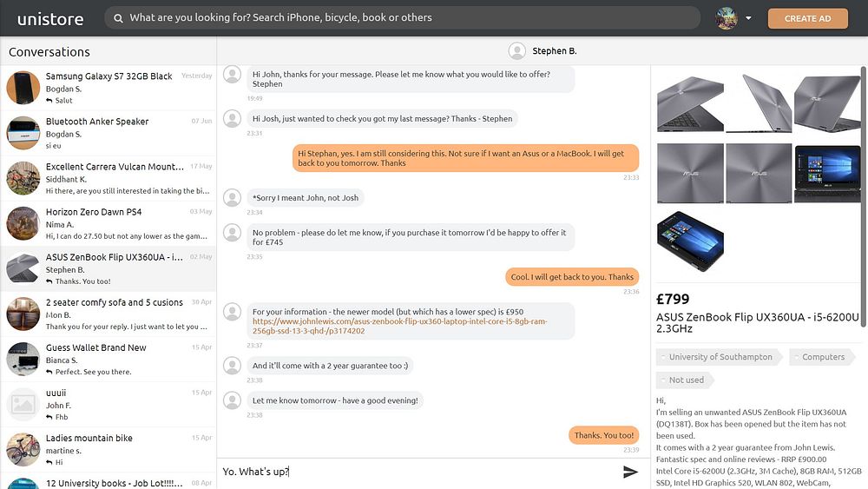Viewport: 868px width, 489px height.
Task: Click avatar beside 'Hi John, thanks' message
Action: 232,75
